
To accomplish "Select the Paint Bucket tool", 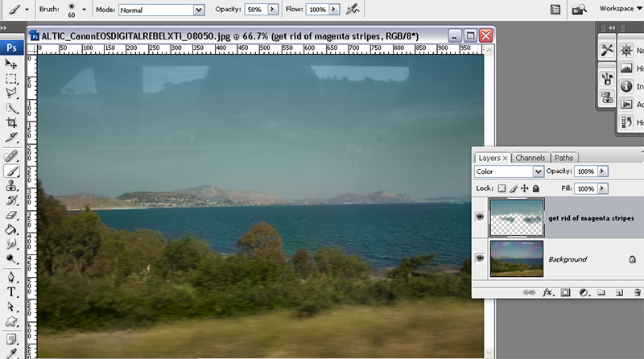I will [x=11, y=229].
